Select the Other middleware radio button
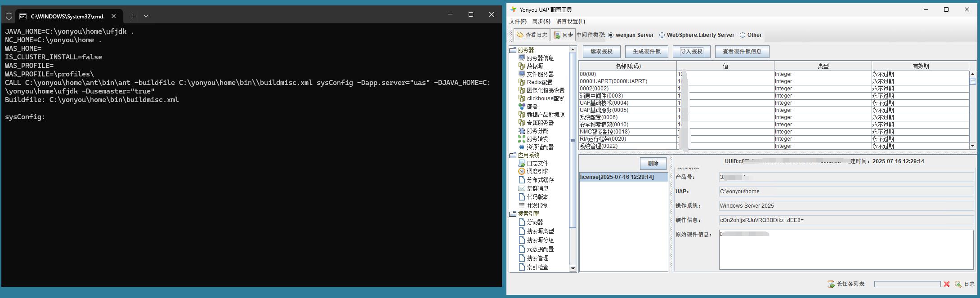Image resolution: width=980 pixels, height=298 pixels. 743,35
